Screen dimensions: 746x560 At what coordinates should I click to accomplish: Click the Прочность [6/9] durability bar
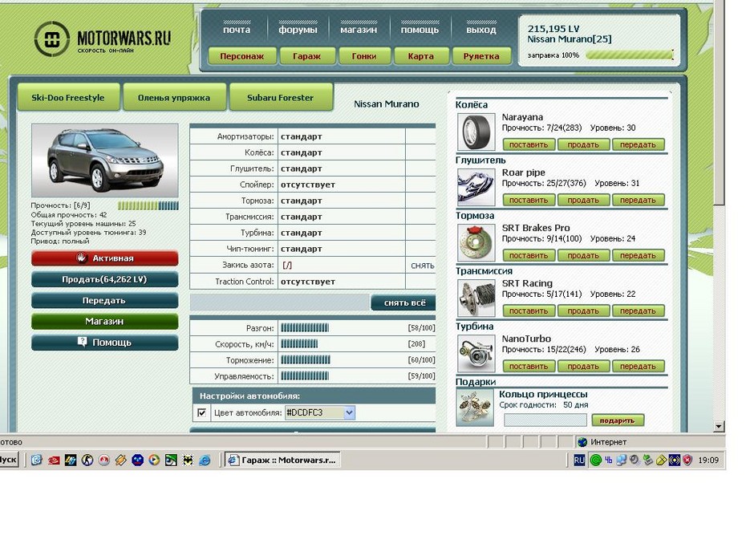148,205
